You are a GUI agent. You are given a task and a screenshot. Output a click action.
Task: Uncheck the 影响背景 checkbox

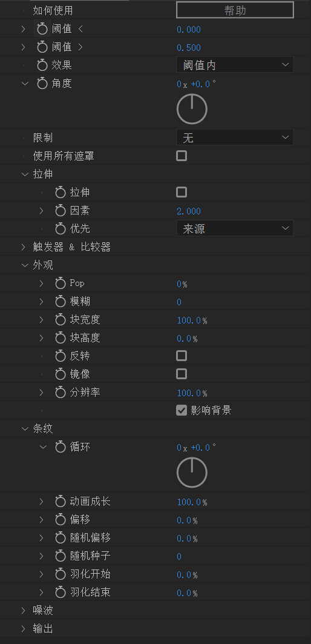pyautogui.click(x=182, y=410)
